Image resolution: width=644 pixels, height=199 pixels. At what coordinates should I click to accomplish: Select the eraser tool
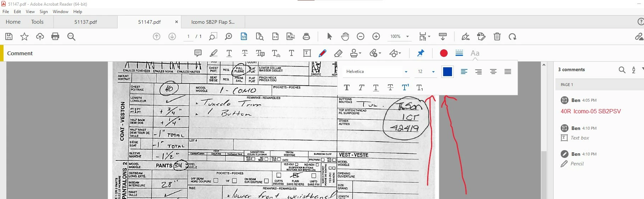[338, 53]
